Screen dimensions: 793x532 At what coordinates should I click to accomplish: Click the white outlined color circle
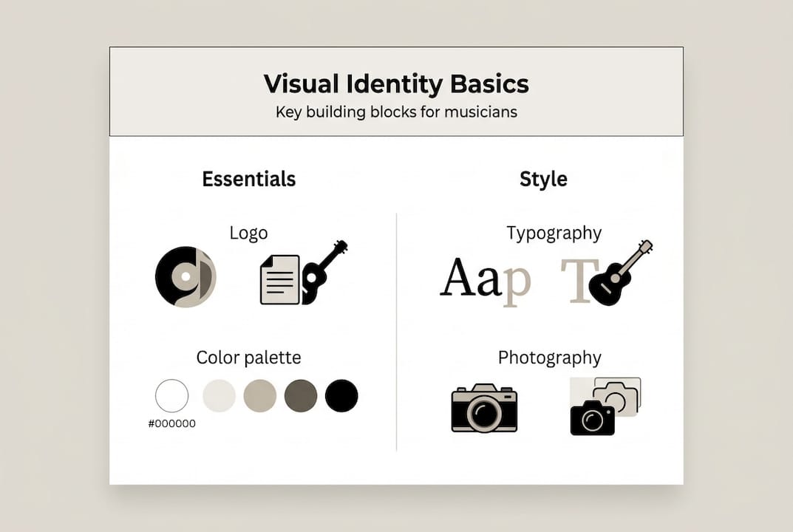171,396
